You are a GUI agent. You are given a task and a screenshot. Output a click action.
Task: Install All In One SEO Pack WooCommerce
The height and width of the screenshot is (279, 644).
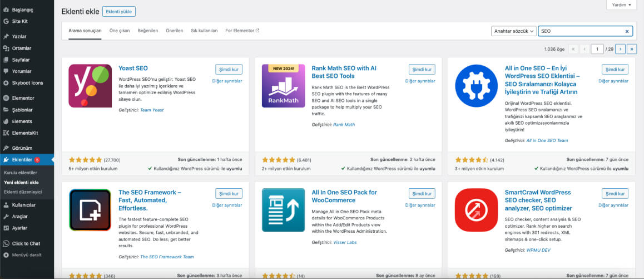(x=422, y=193)
